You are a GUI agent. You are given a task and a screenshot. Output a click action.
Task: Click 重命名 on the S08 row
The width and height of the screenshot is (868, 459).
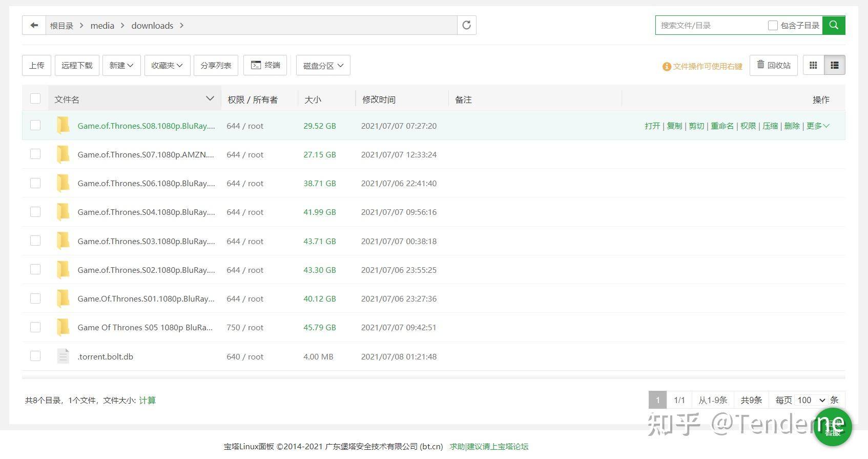pyautogui.click(x=722, y=126)
